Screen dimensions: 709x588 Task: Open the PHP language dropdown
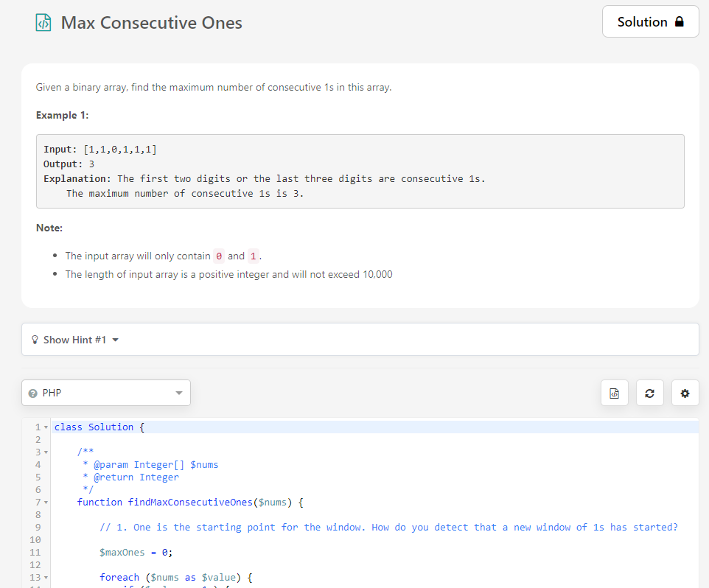click(x=106, y=393)
